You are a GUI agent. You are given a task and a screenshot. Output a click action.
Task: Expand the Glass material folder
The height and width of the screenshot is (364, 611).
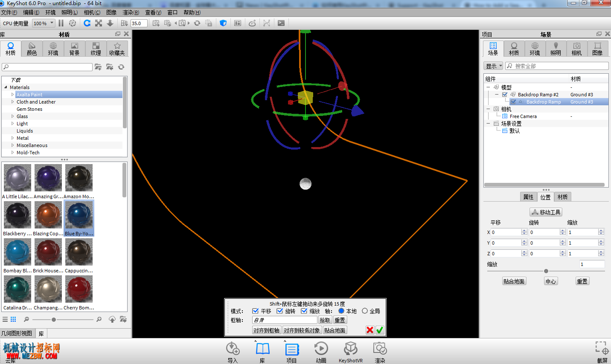click(x=12, y=116)
